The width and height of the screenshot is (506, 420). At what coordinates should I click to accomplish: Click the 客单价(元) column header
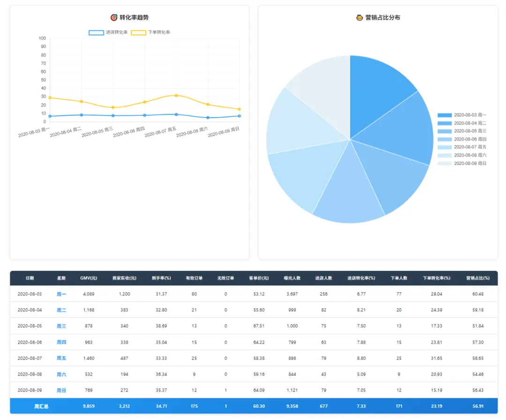(259, 278)
